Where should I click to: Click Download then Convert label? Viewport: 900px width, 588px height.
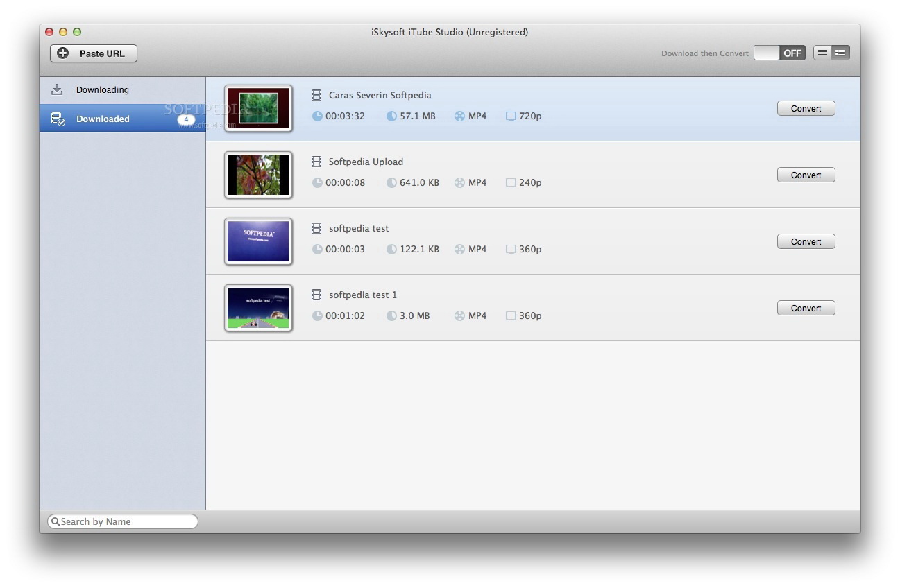pyautogui.click(x=705, y=53)
